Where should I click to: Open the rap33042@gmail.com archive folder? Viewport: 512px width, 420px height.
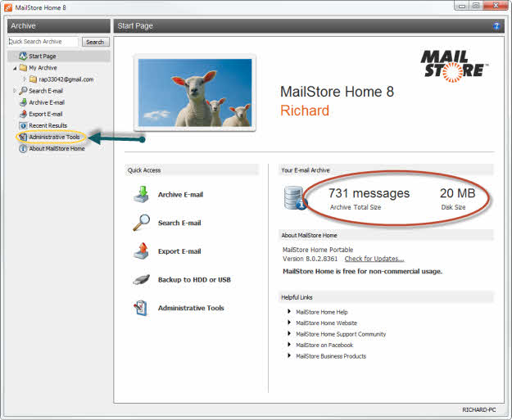[x=66, y=79]
